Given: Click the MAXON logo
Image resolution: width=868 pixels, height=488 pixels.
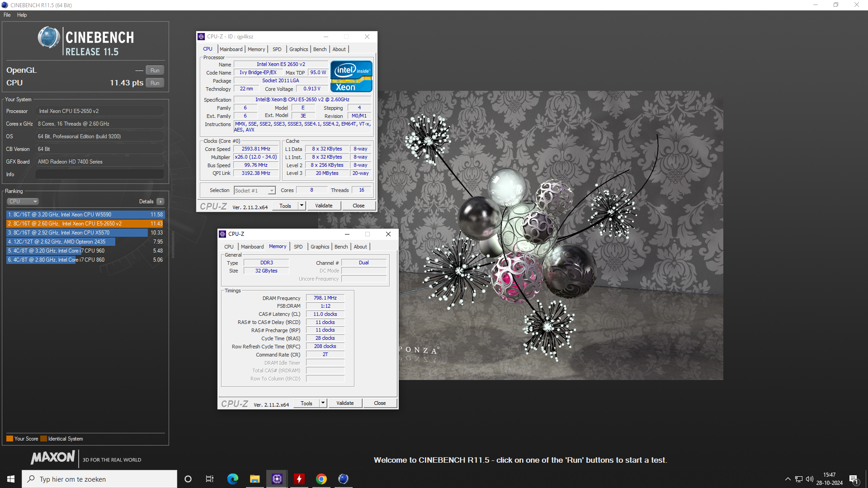Looking at the screenshot, I should (x=53, y=457).
